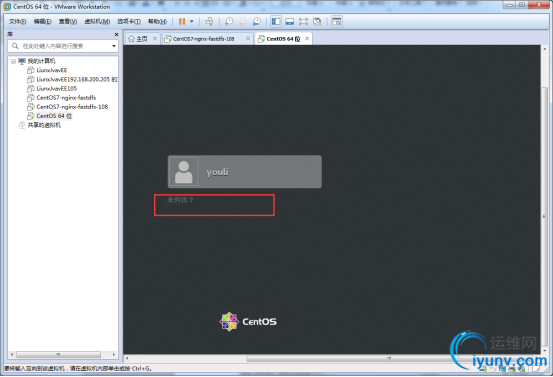Click the VMware Workstation title bar icon
This screenshot has width=553, height=377.
click(7, 7)
